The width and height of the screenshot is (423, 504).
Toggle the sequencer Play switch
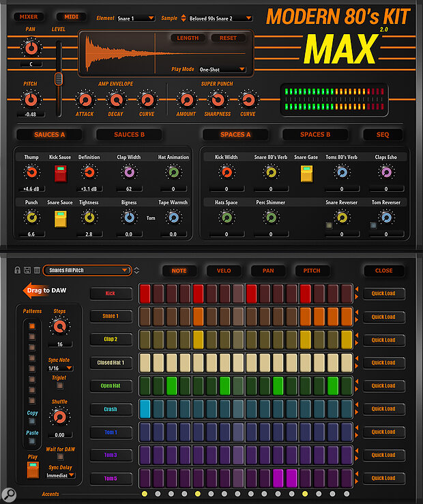pos(33,470)
